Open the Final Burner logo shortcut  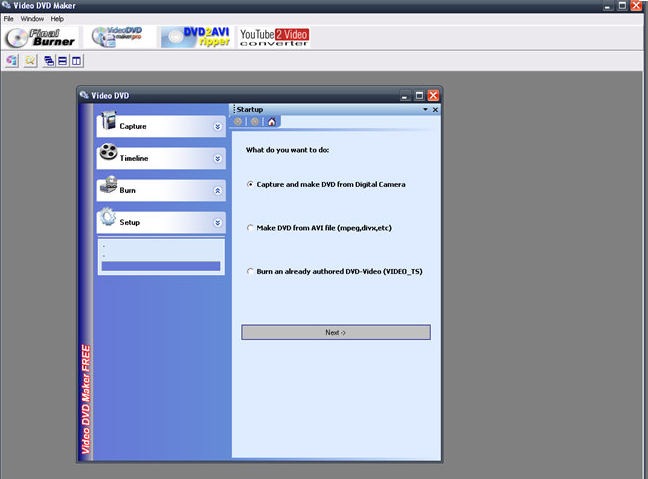pos(40,38)
